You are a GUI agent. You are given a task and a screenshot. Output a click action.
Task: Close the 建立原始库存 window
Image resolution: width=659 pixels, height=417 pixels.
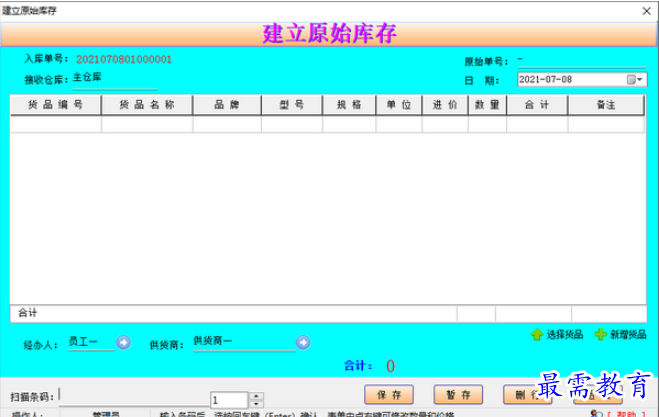pyautogui.click(x=646, y=11)
